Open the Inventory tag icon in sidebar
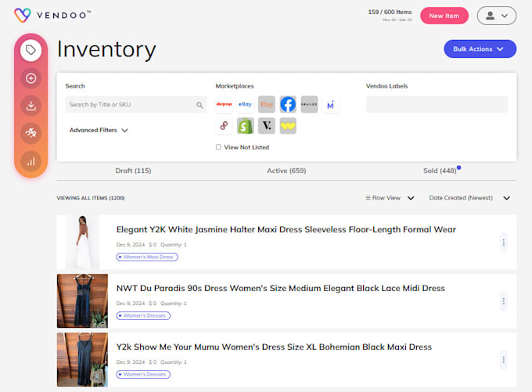Viewport: 532px width, 392px height. point(31,50)
